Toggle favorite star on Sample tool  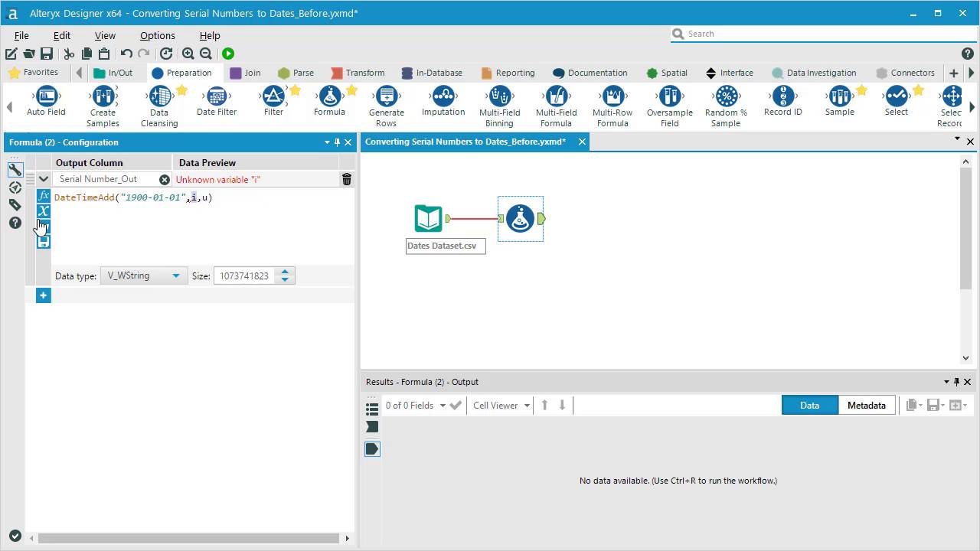861,90
